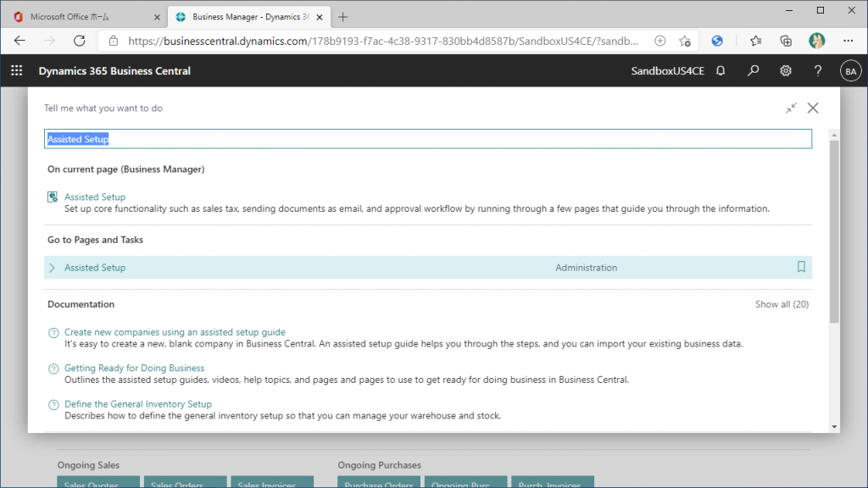The width and height of the screenshot is (868, 488).
Task: Click the results scrollbar thumb
Action: (834, 232)
